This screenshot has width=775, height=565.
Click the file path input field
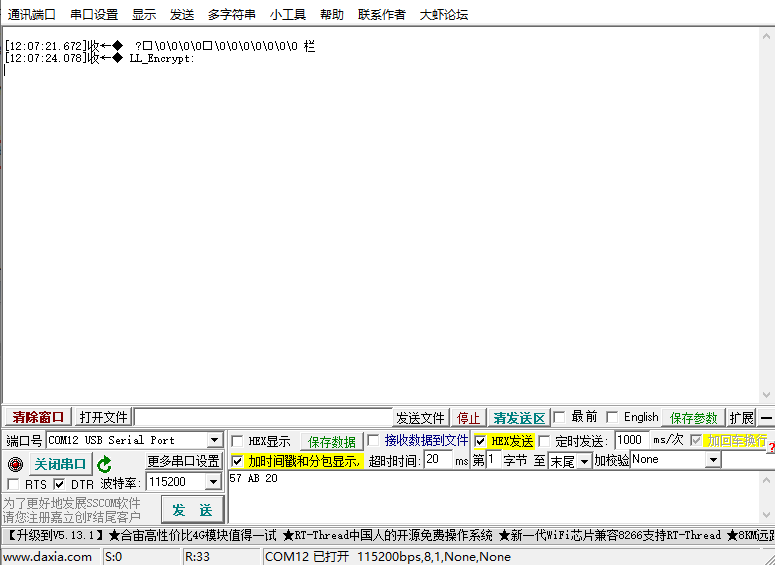coord(263,417)
